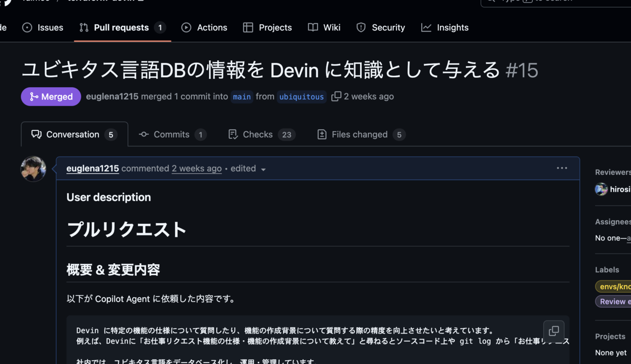
Task: Open the Projects tab
Action: tap(268, 27)
